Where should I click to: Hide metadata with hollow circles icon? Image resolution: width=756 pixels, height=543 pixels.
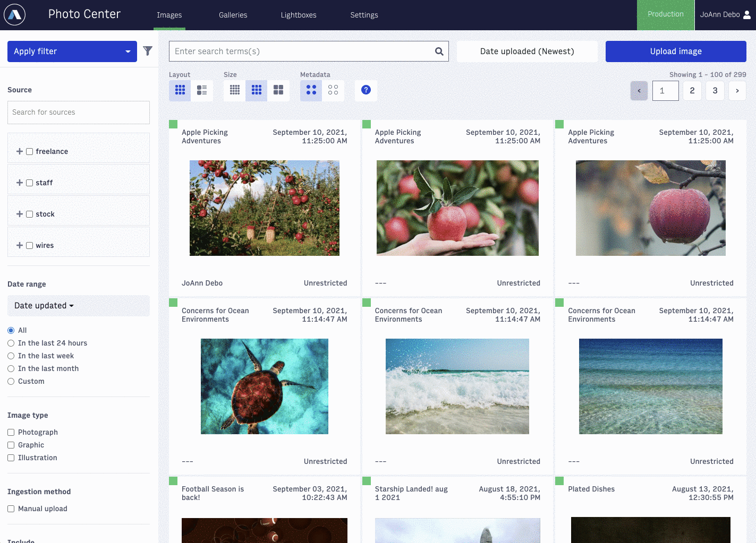pos(333,90)
